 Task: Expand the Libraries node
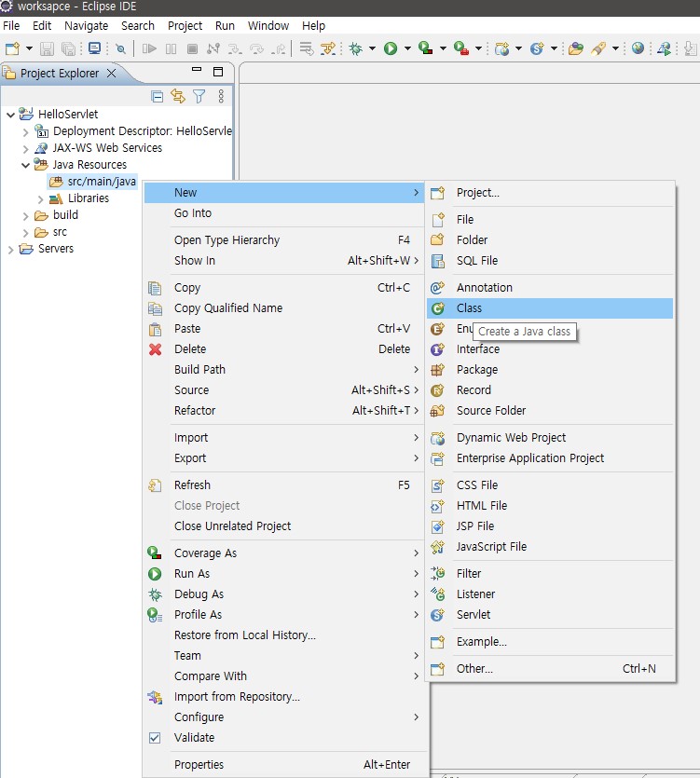point(40,199)
